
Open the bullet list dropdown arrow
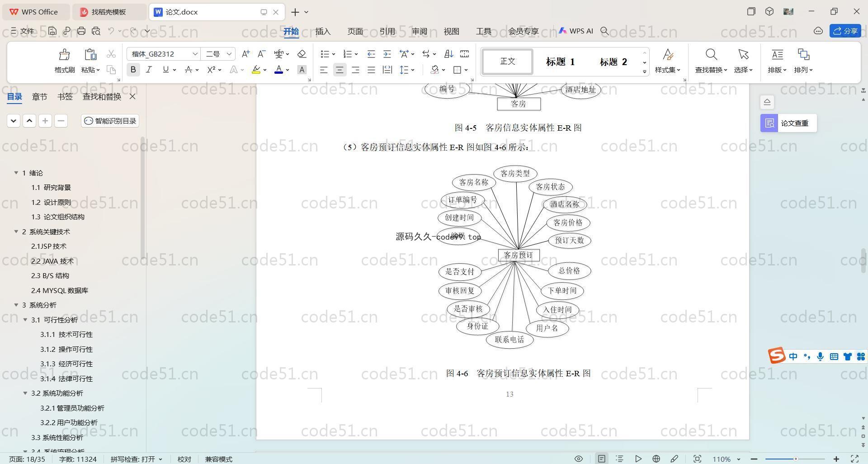click(334, 54)
